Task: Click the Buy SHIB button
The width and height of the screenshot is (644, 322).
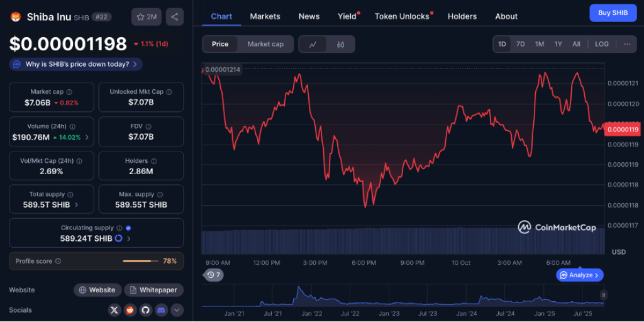Action: [x=613, y=13]
